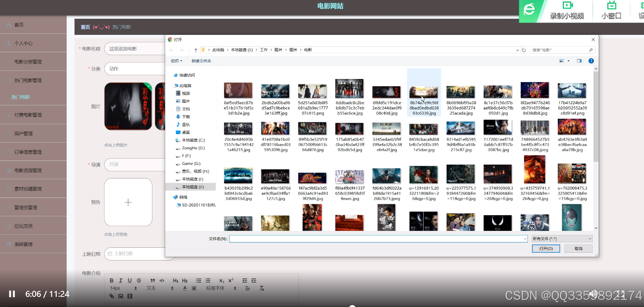The image size is (644, 307).
Task: Cancel the file dialog with 取消
Action: pyautogui.click(x=578, y=249)
